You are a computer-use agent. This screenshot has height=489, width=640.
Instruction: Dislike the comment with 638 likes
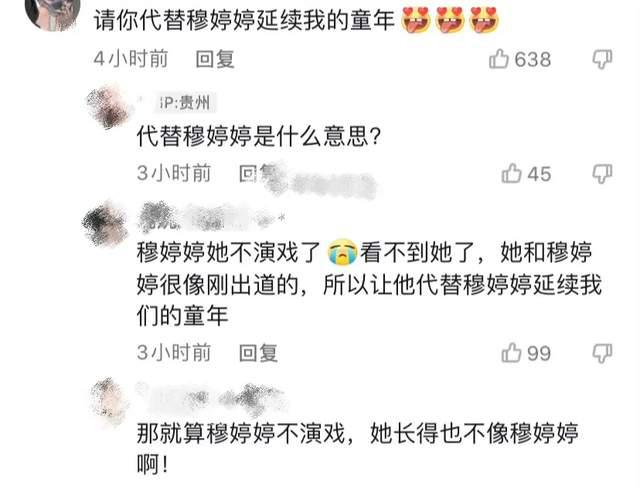[x=602, y=60]
